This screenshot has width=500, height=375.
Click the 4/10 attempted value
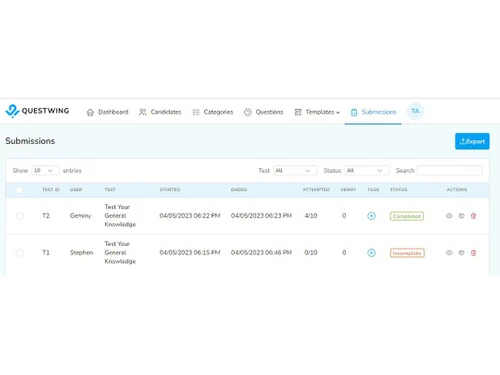click(311, 216)
